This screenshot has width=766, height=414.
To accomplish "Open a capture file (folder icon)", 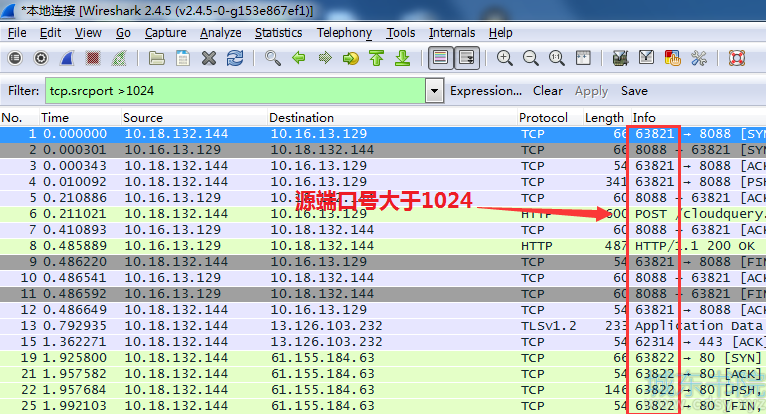I will [x=157, y=59].
